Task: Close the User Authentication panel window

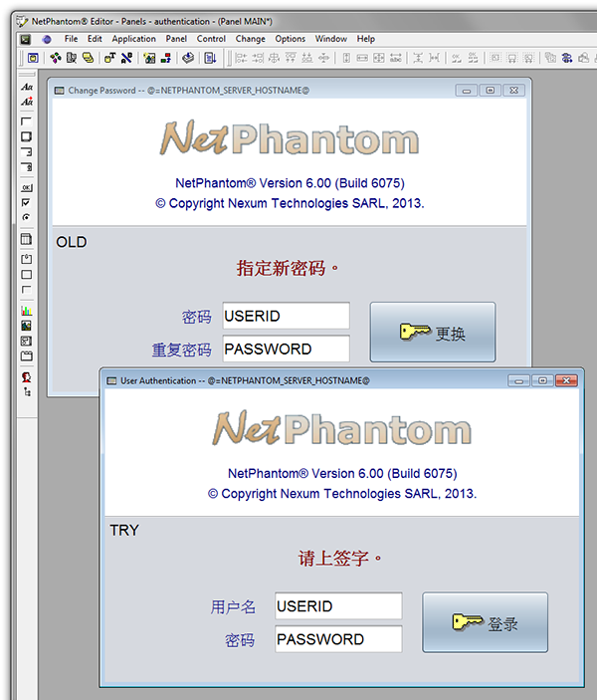Action: [566, 380]
